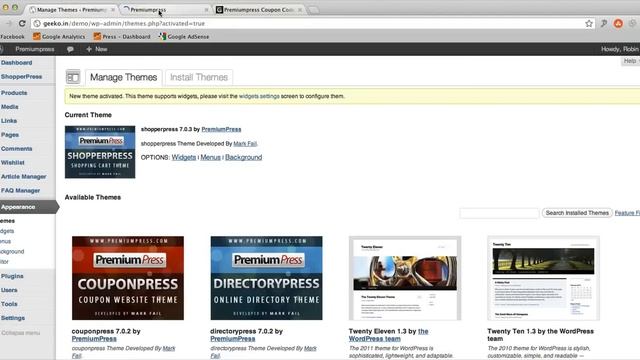Go to Dashboard in sidebar
The width and height of the screenshot is (640, 360).
point(16,63)
